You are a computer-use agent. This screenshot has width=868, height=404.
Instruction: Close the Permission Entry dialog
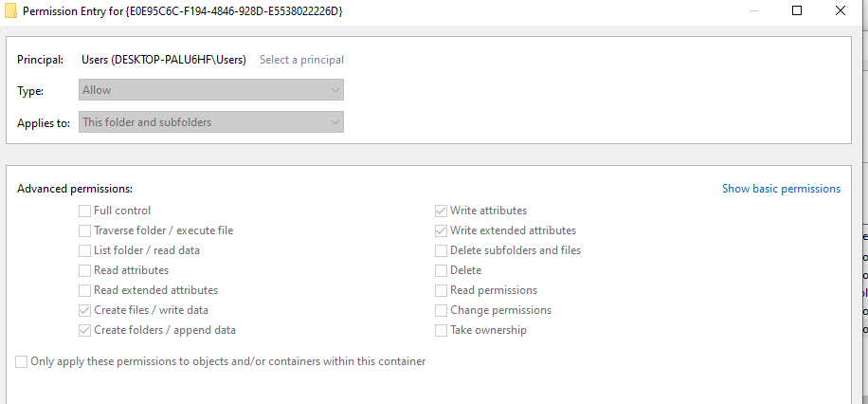(x=841, y=10)
